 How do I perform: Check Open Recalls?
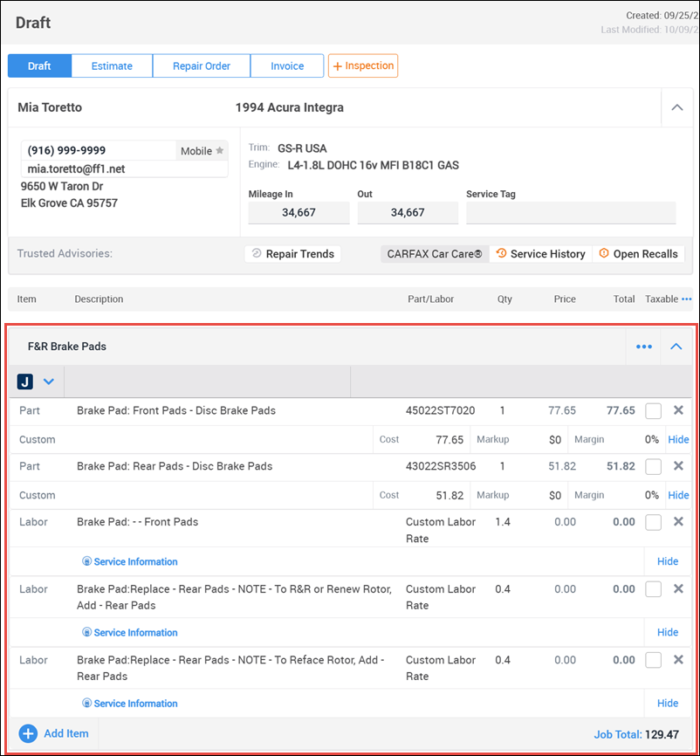point(638,254)
